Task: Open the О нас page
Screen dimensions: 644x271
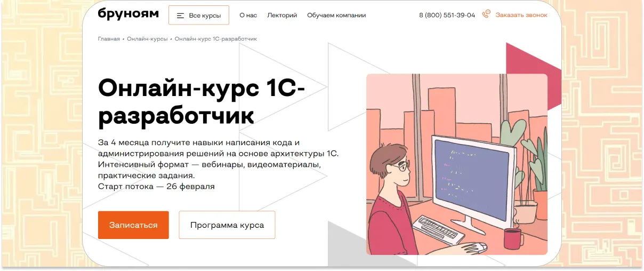Action: (248, 15)
